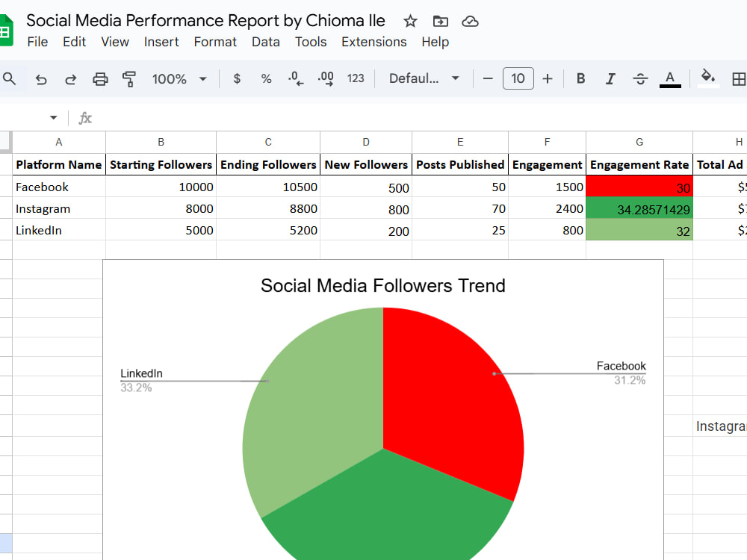
Task: Open the Insert menu
Action: (x=161, y=42)
